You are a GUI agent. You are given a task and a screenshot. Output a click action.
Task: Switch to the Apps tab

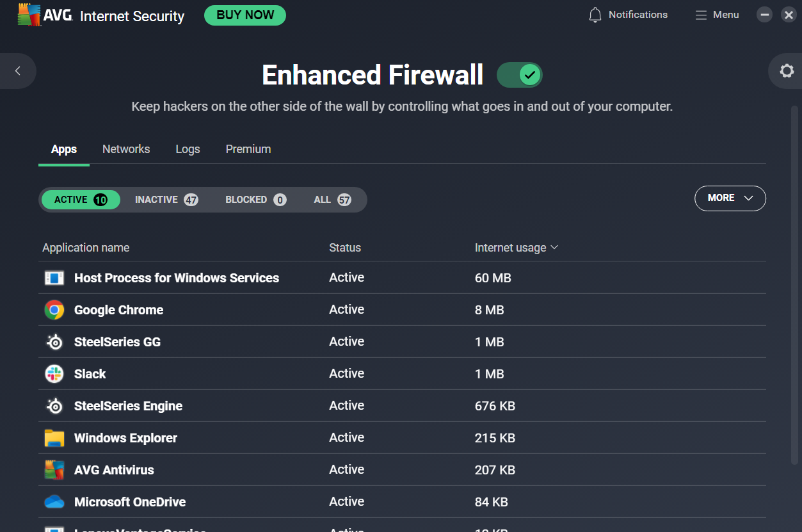64,149
